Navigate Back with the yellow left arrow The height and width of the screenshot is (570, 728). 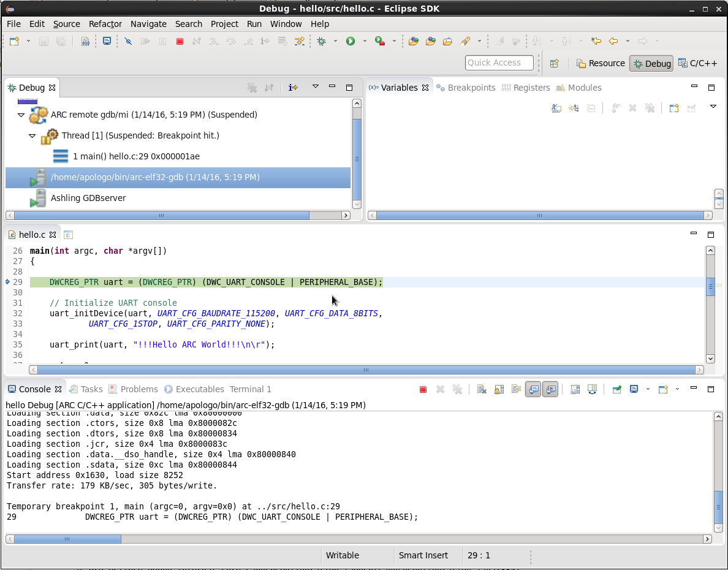pos(613,41)
